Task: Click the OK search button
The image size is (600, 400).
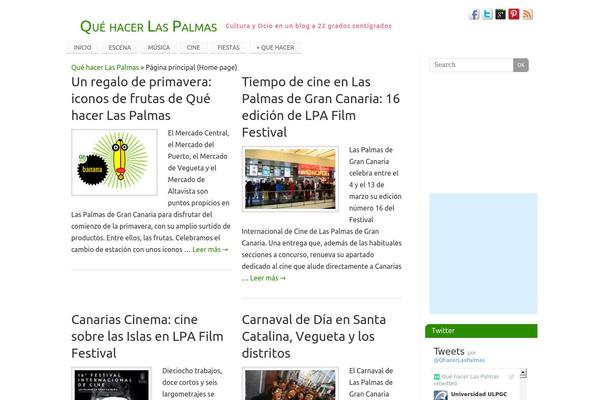Action: pyautogui.click(x=521, y=65)
